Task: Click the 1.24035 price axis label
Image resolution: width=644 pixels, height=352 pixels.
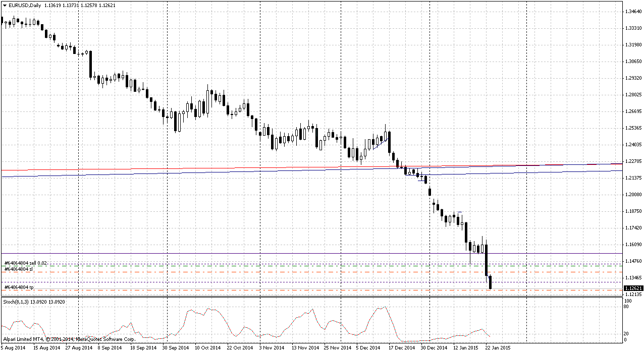Action: tap(633, 145)
